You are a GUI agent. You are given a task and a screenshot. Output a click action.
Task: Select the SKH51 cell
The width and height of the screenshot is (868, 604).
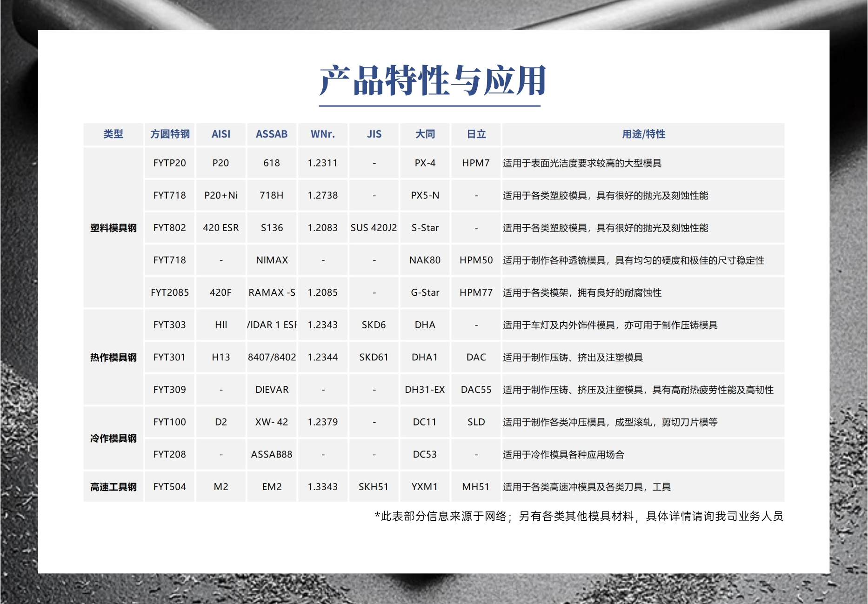[x=374, y=487]
